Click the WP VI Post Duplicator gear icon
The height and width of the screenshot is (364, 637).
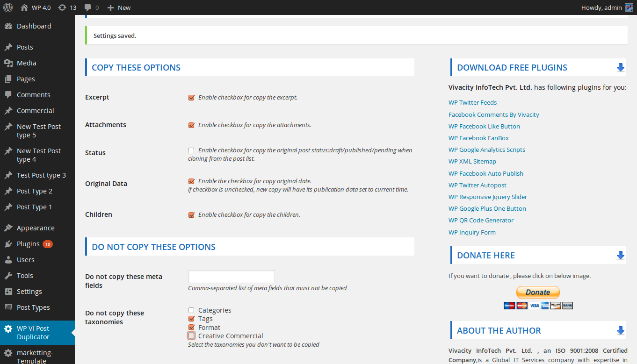coord(8,328)
